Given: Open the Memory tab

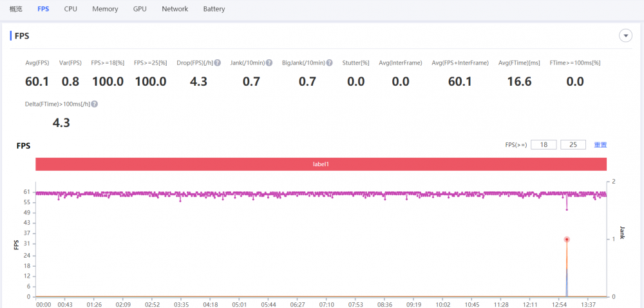Looking at the screenshot, I should 105,9.
